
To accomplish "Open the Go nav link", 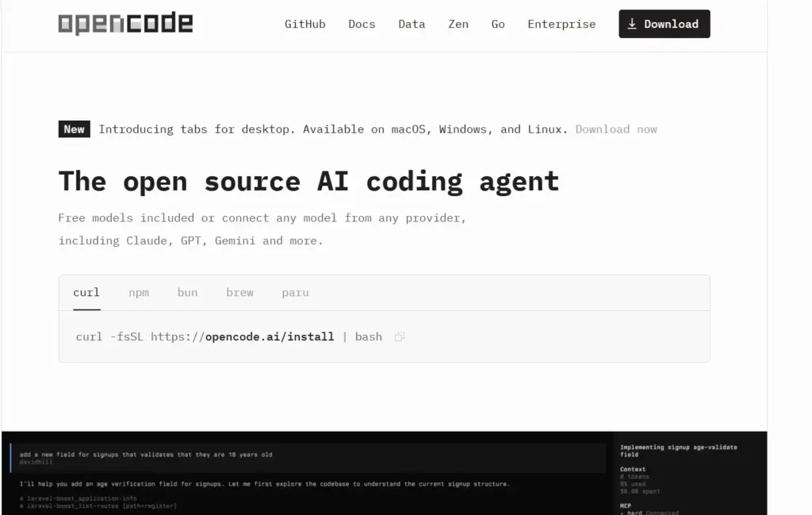I will pyautogui.click(x=498, y=24).
